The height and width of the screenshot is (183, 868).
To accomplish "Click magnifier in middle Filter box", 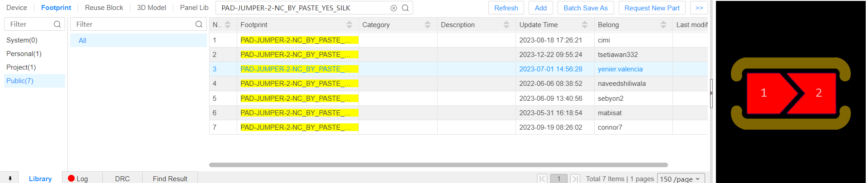I will pyautogui.click(x=199, y=24).
